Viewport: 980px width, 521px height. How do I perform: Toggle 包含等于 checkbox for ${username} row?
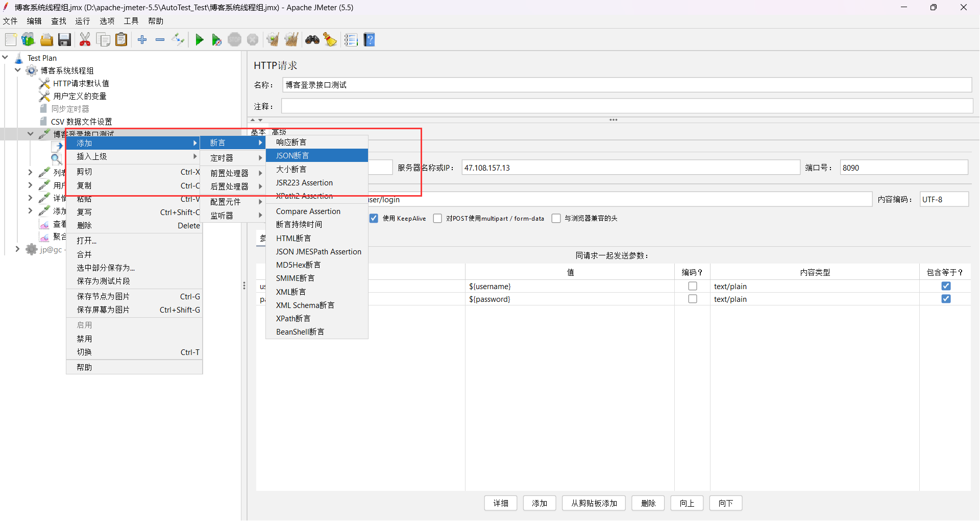click(x=946, y=286)
